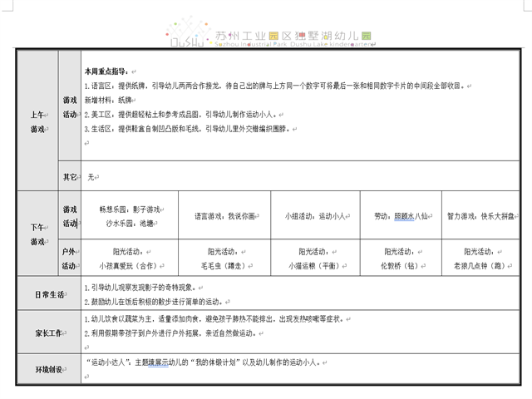Click the cell 劳动：照顾水八仙
The image size is (532, 399).
pyautogui.click(x=401, y=215)
